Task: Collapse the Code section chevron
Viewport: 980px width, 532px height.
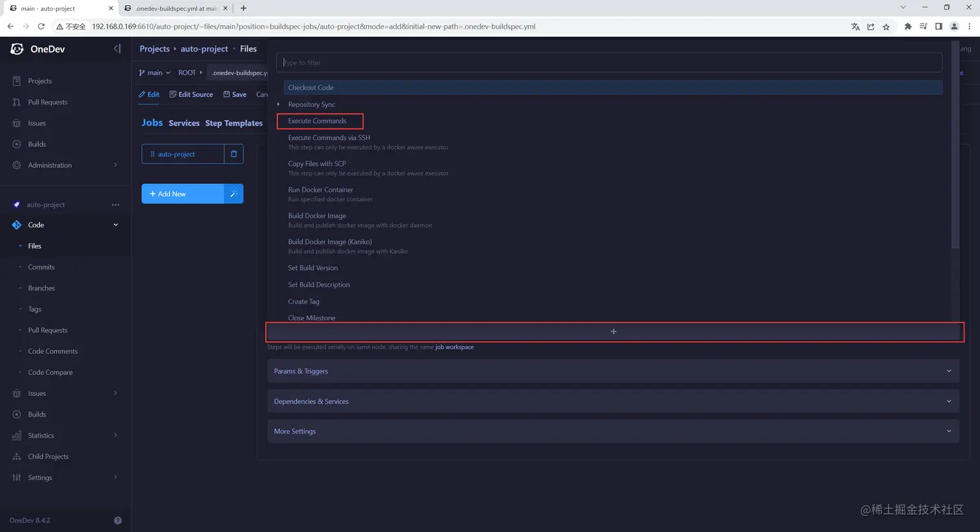Action: pyautogui.click(x=116, y=225)
